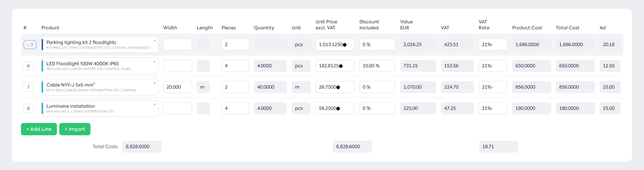
Task: Edit Pieces field in Cable NYY-J row
Action: tap(235, 87)
